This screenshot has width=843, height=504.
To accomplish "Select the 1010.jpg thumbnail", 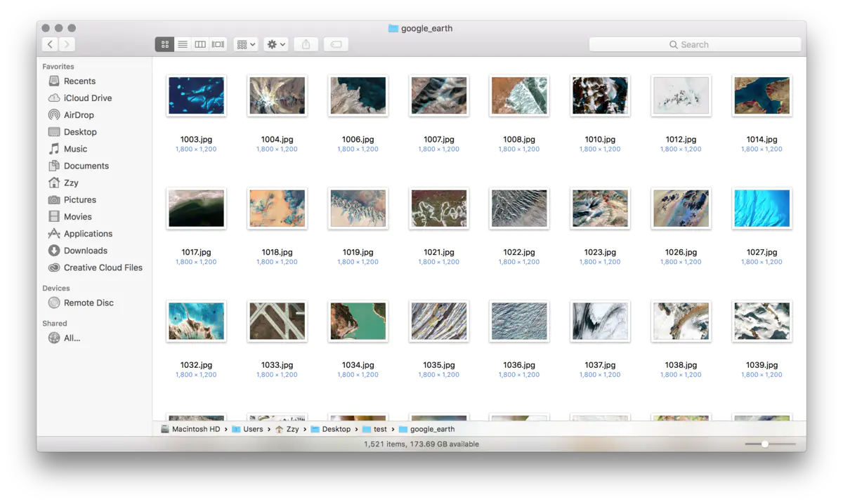I will (600, 95).
